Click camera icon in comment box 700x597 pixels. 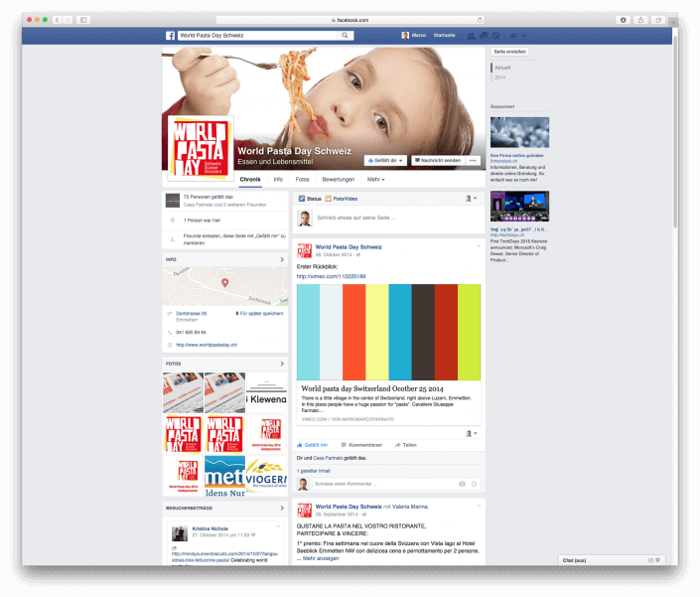(x=462, y=484)
